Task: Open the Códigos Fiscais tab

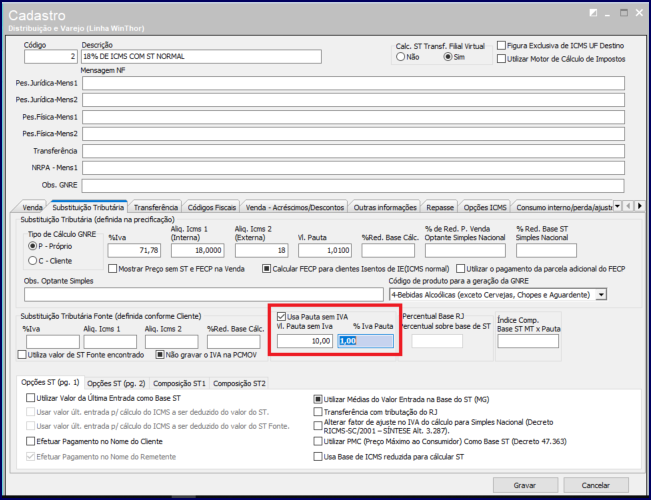Action: point(212,207)
